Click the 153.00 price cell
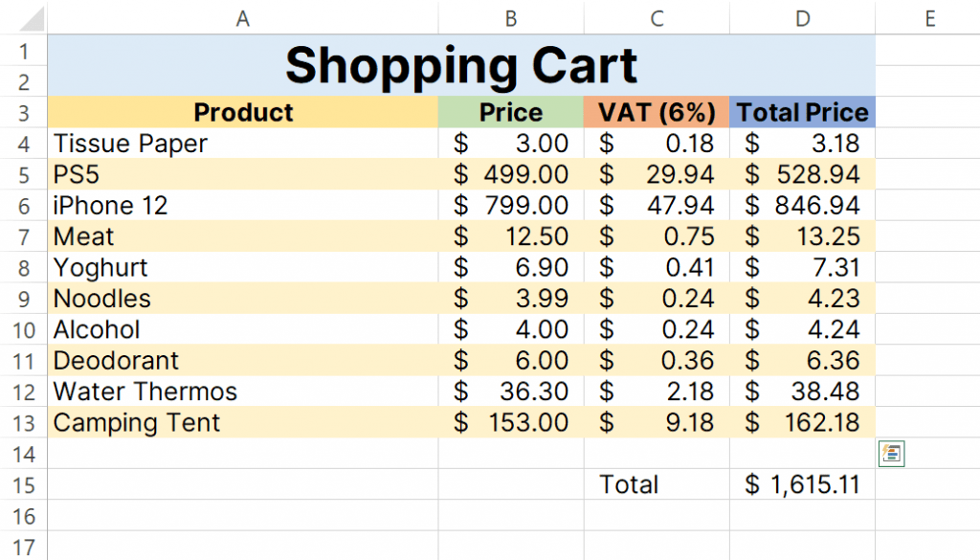Image resolution: width=980 pixels, height=560 pixels. click(511, 422)
